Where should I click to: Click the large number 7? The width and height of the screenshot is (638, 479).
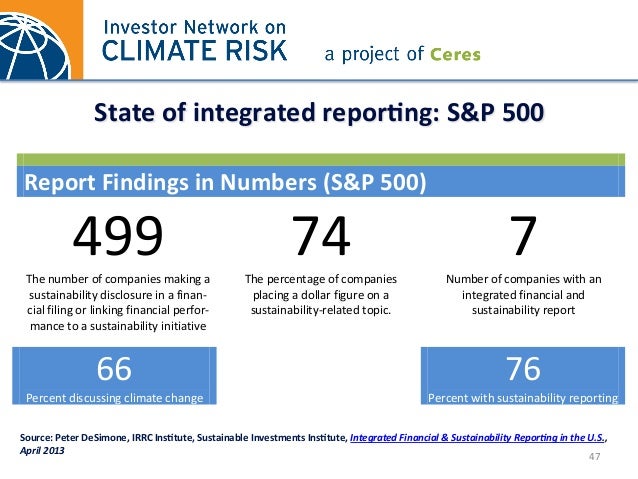coord(523,236)
